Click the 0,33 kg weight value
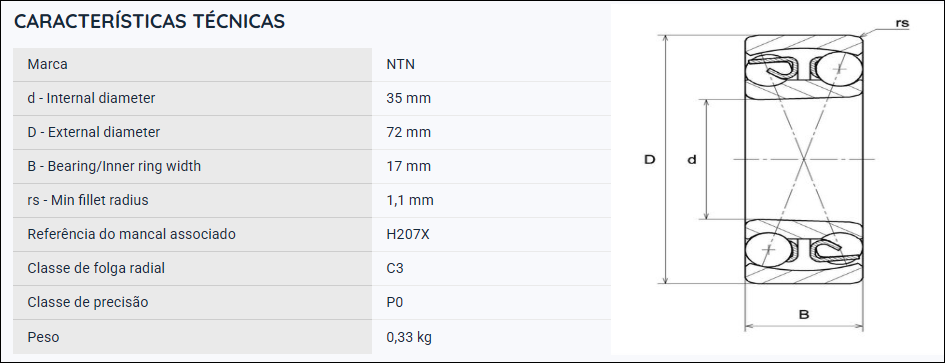Image resolution: width=945 pixels, height=363 pixels. tap(409, 337)
